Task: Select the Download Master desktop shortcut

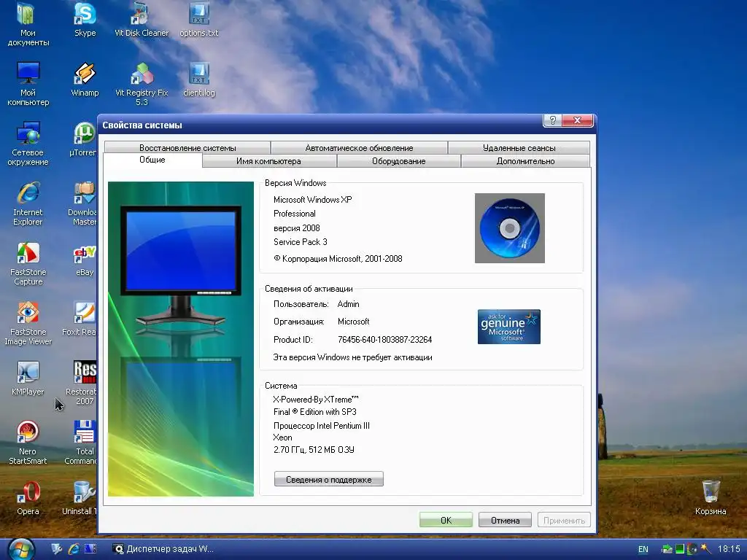Action: (83, 203)
